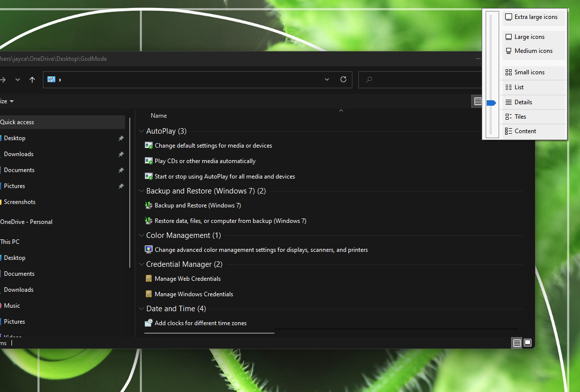Select Details view option
580x392 pixels.
534,102
